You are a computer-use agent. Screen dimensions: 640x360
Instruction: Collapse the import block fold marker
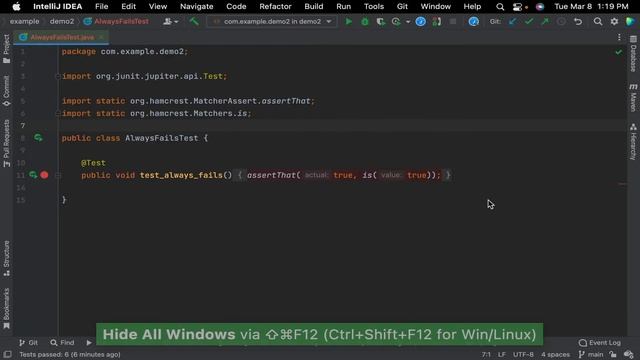pyautogui.click(x=58, y=76)
